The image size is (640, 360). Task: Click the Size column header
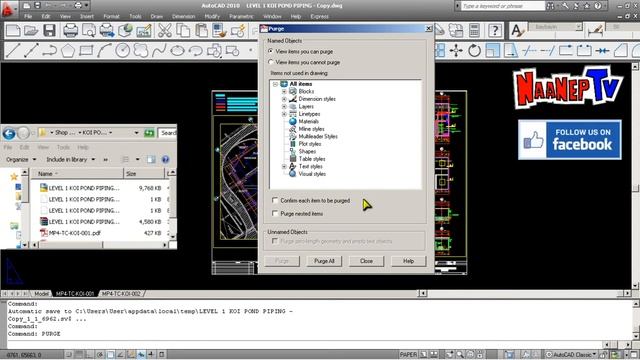pyautogui.click(x=145, y=174)
